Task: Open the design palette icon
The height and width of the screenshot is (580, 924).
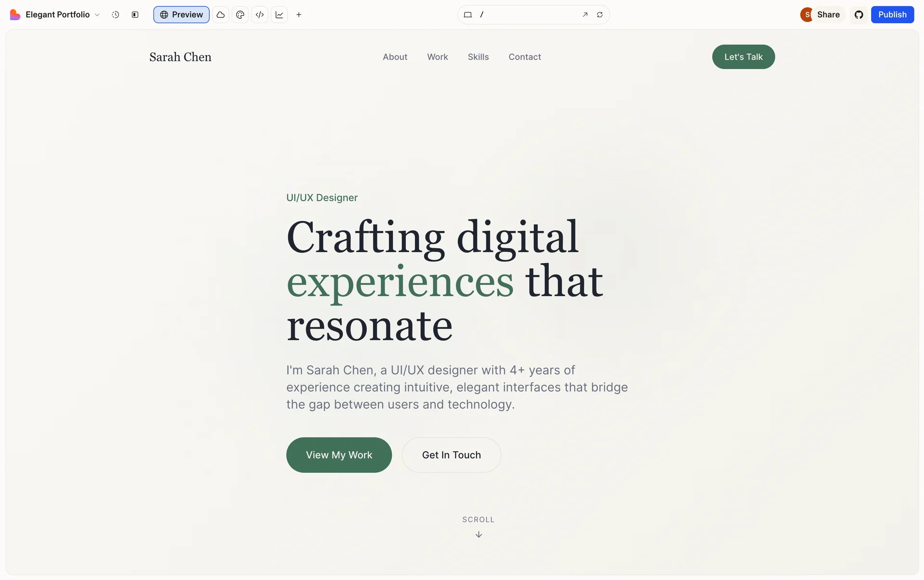Action: 240,15
